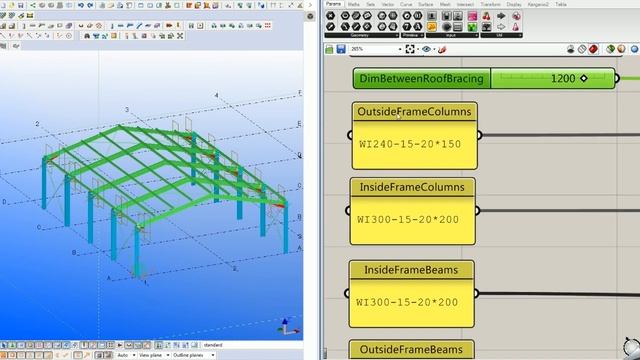Undo last action in Tekla toolbar
640x360 pixels.
81,5
